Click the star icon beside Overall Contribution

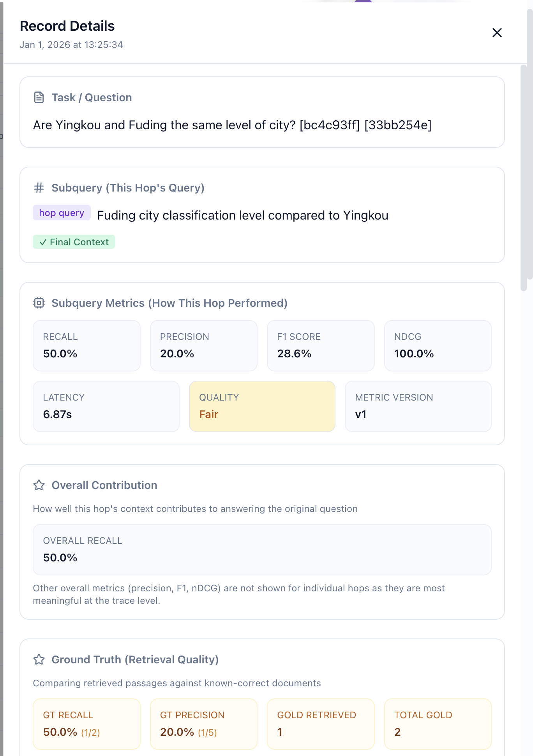tap(39, 485)
